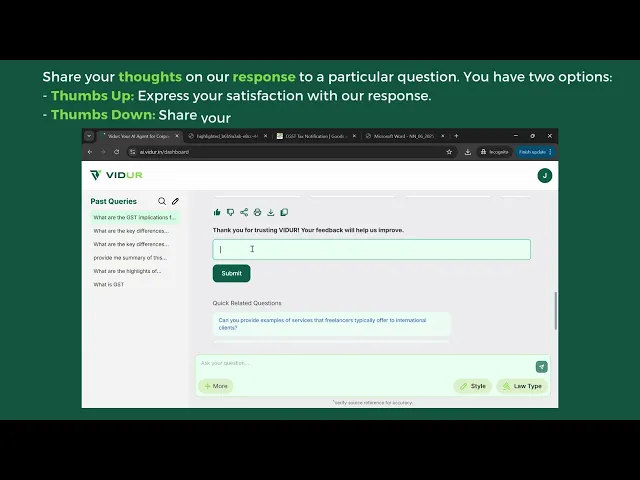The width and height of the screenshot is (640, 480).
Task: Close the Vidur AI Agent tab
Action: [177, 136]
